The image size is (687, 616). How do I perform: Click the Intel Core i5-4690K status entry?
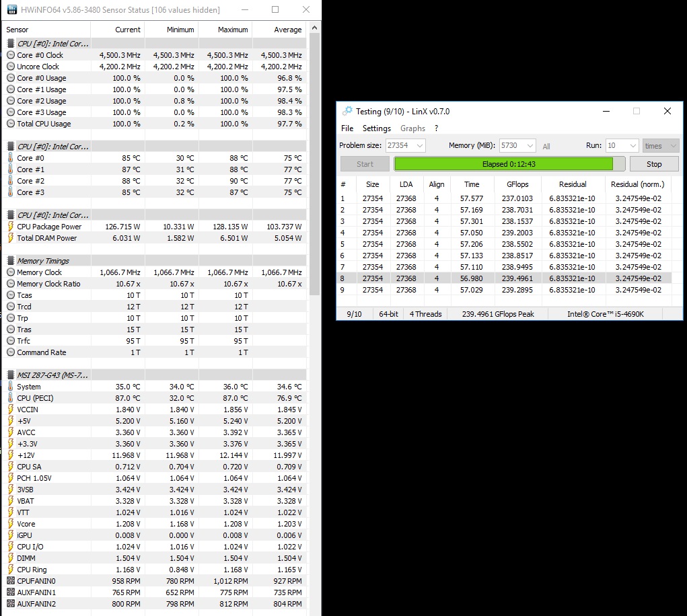[x=606, y=314]
